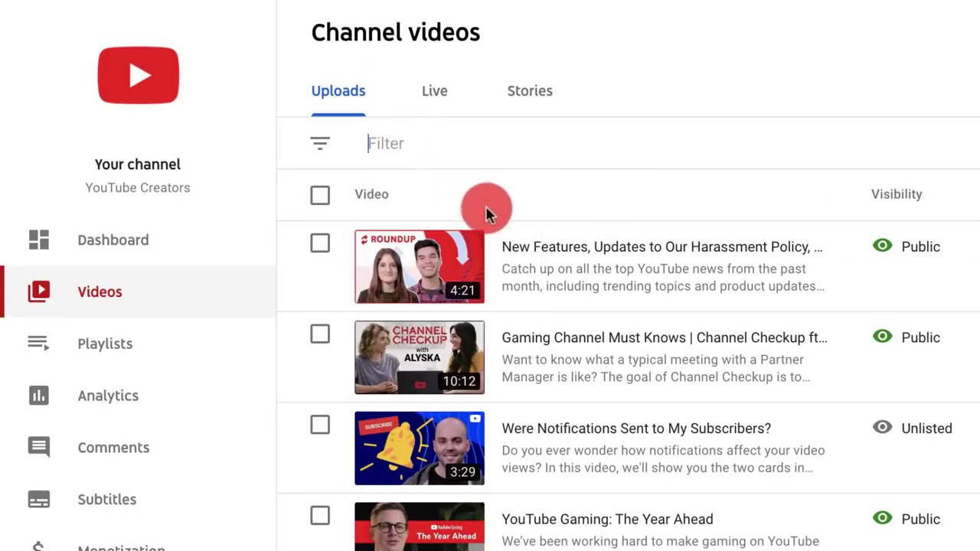Check the box for New Features video
The height and width of the screenshot is (551, 980).
(x=320, y=243)
